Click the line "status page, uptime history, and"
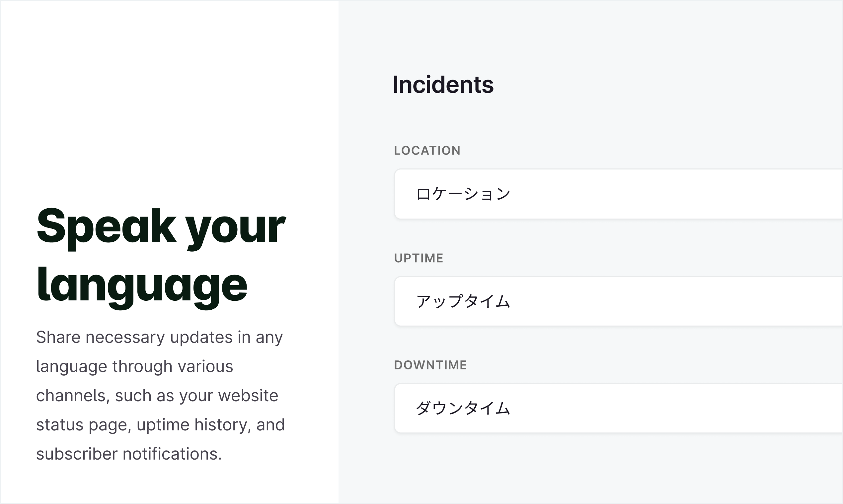 160,425
